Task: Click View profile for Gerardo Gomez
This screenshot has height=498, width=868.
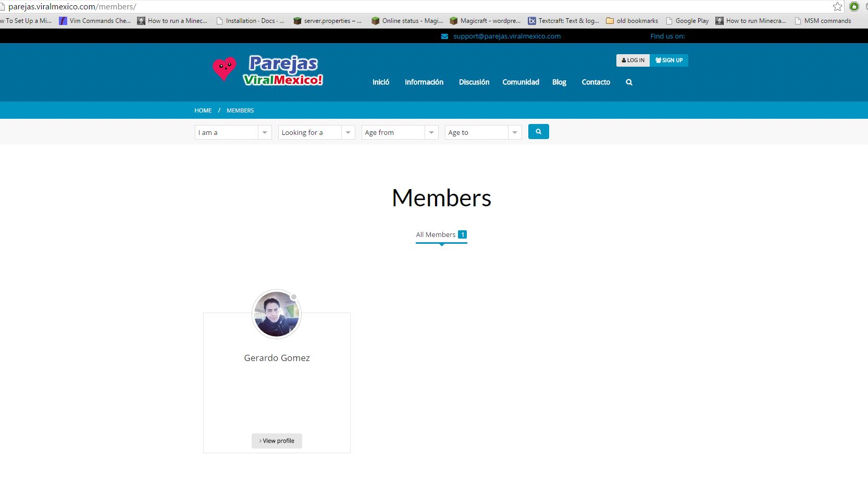Action: pyautogui.click(x=277, y=441)
